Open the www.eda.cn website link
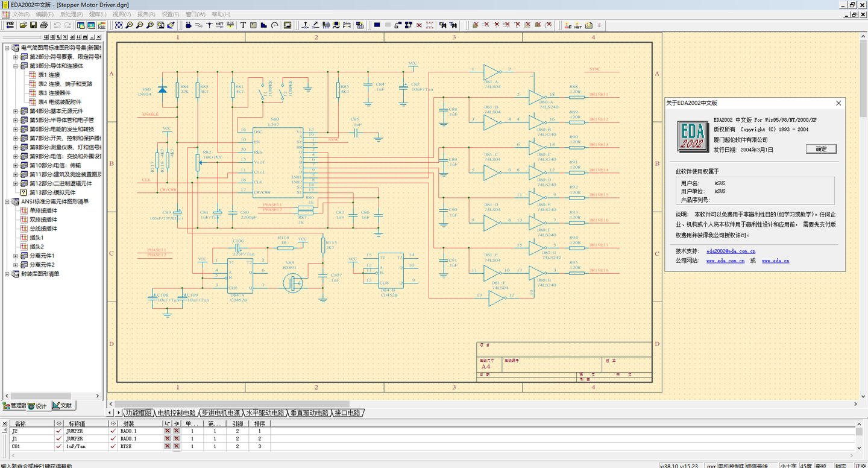 click(x=775, y=261)
